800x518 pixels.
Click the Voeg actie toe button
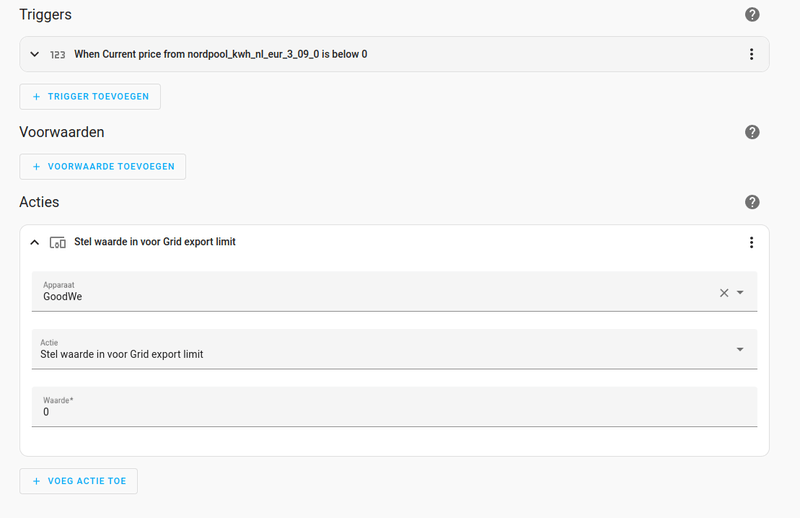click(x=79, y=481)
